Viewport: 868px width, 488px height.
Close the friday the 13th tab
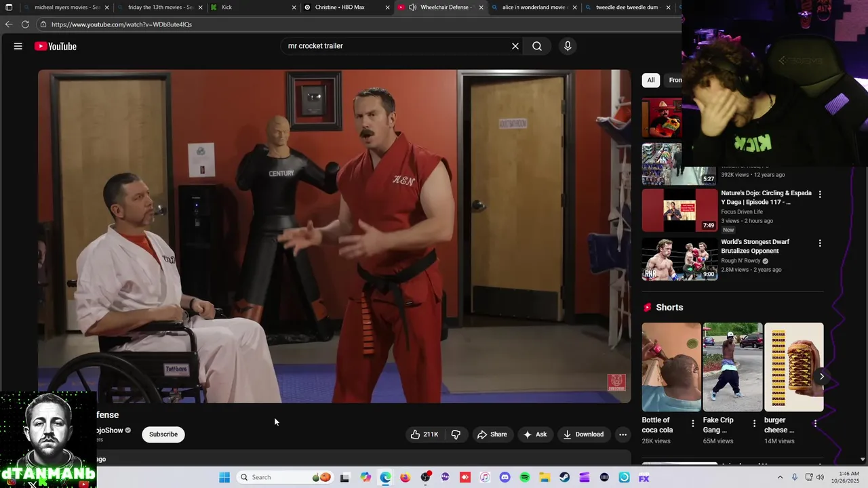click(x=201, y=7)
